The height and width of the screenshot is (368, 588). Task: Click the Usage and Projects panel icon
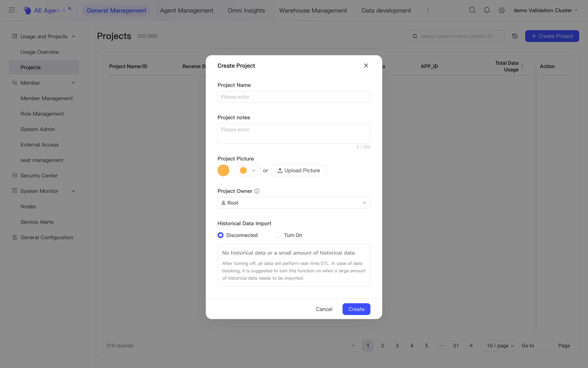[15, 36]
